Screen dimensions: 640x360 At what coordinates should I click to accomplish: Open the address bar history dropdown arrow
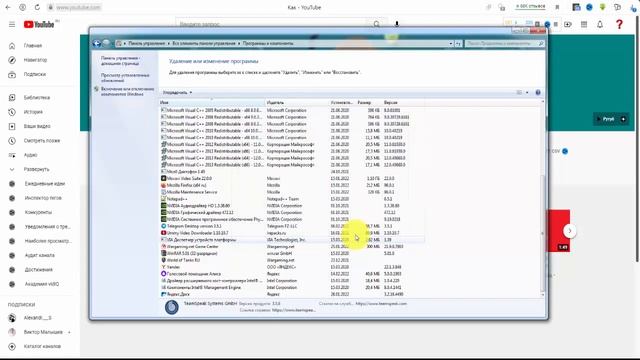pos(451,43)
